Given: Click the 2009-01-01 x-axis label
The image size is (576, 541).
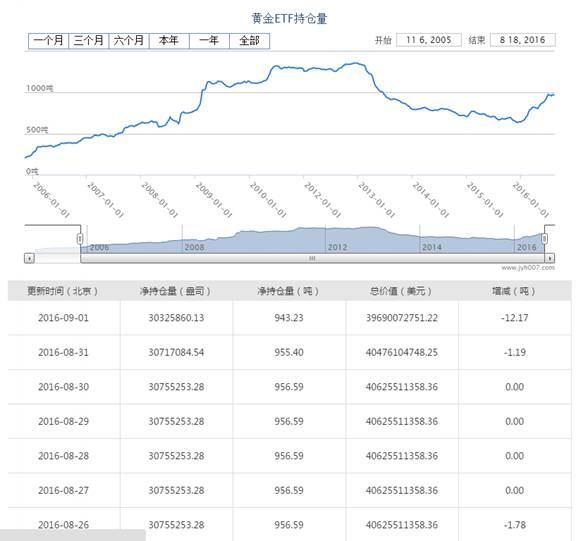Looking at the screenshot, I should point(214,199).
